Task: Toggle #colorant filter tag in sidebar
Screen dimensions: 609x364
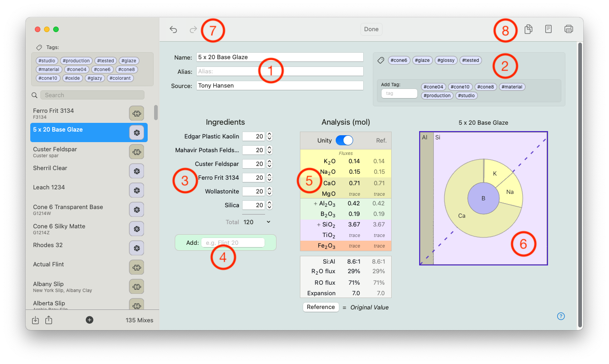Action: tap(120, 78)
